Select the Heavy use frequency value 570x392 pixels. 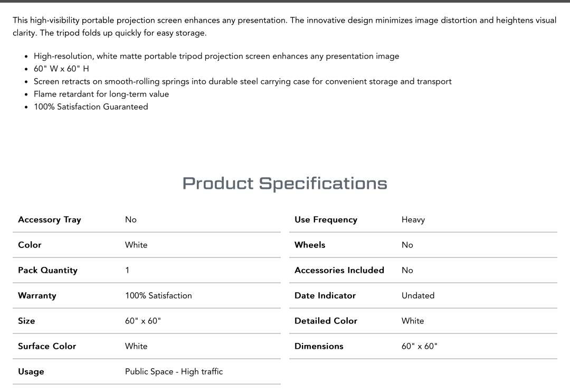pyautogui.click(x=413, y=219)
